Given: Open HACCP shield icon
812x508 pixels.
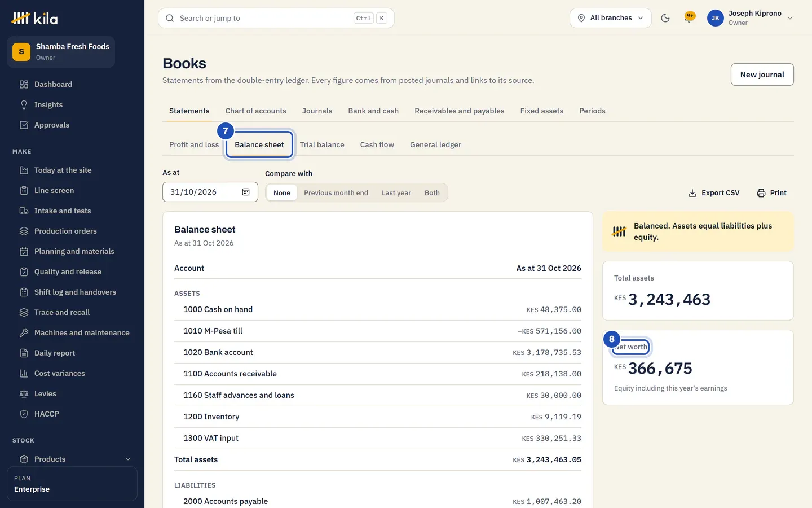Looking at the screenshot, I should (x=24, y=414).
